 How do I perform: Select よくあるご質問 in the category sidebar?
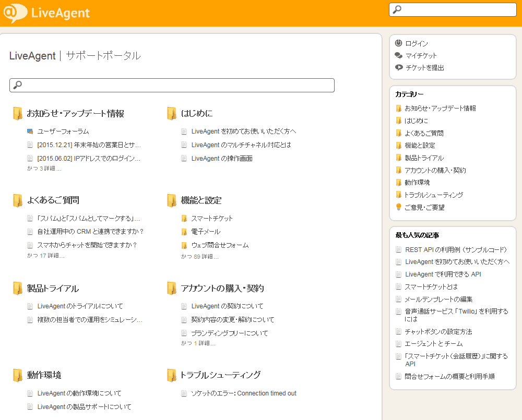coord(424,133)
